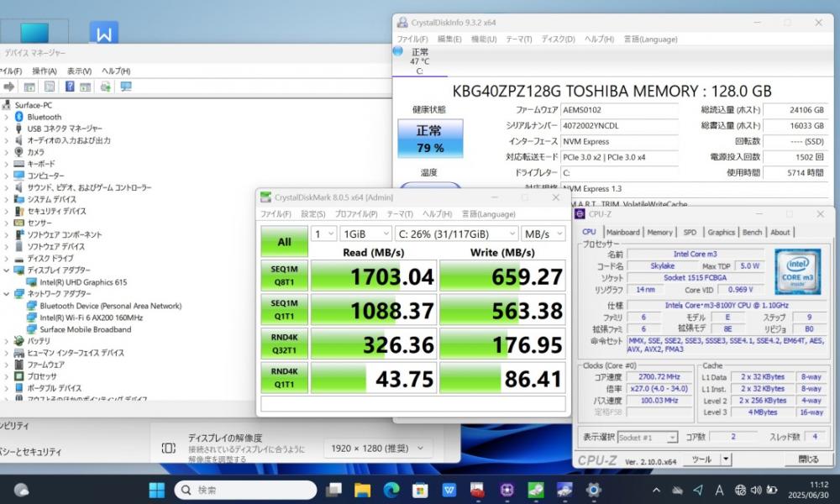Launch Microsoft Edge from the taskbar
840x504 pixels.
pos(391,490)
